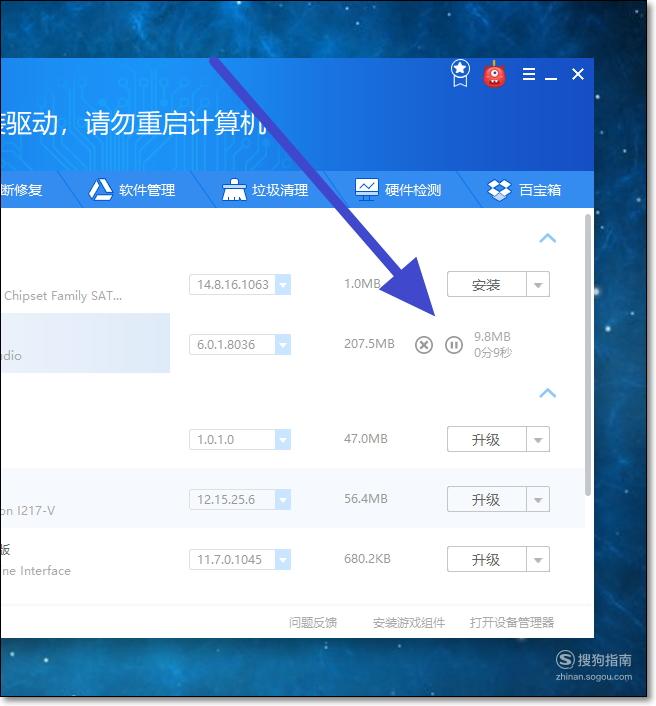Switch to the 软件管理 tab
Image resolution: width=656 pixels, height=706 pixels.
point(131,190)
